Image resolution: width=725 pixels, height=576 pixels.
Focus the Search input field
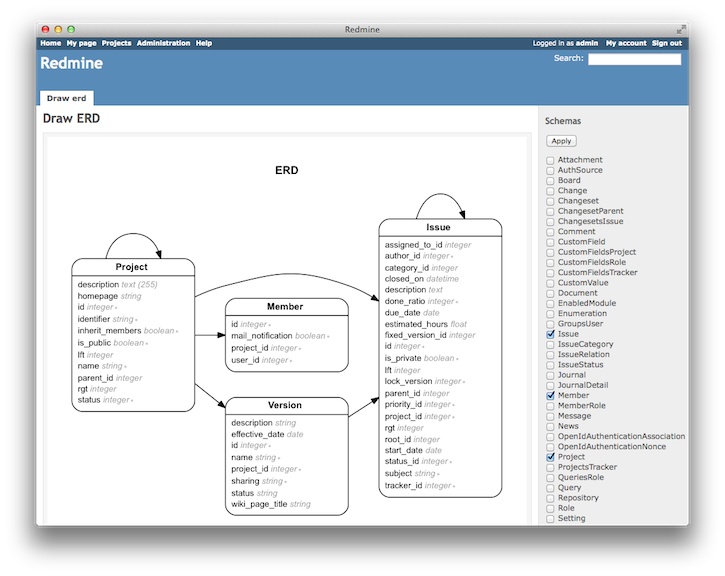634,59
